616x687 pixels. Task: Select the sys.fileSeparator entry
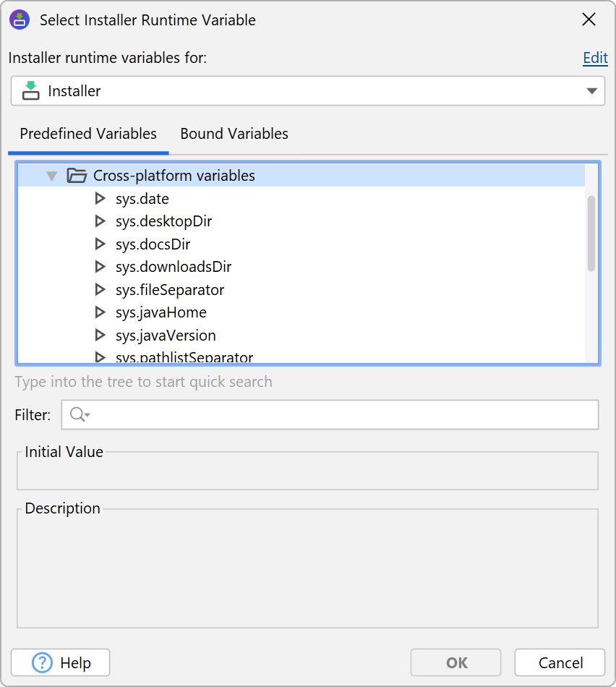pyautogui.click(x=169, y=290)
